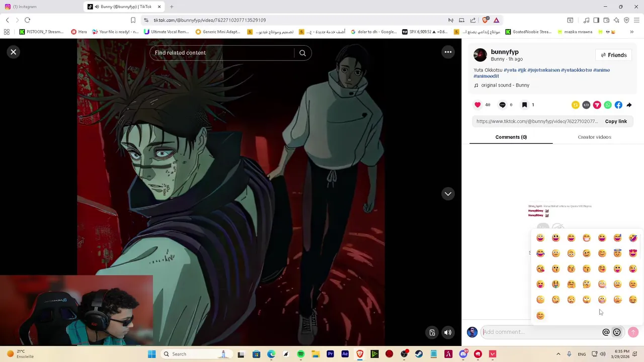Send to friends via the red paper-plane icon
Viewport: 644px width, 362px height.
597,105
